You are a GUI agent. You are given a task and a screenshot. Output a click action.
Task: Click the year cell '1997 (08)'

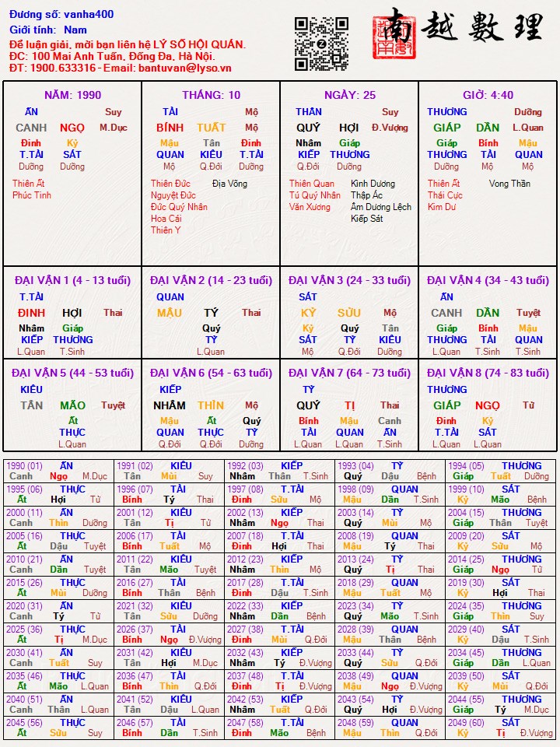[279, 495]
